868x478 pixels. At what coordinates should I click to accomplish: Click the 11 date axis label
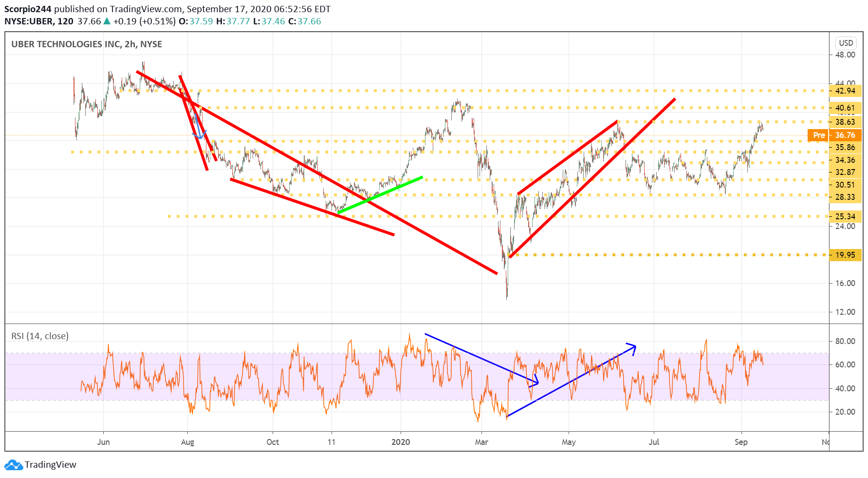tap(332, 442)
